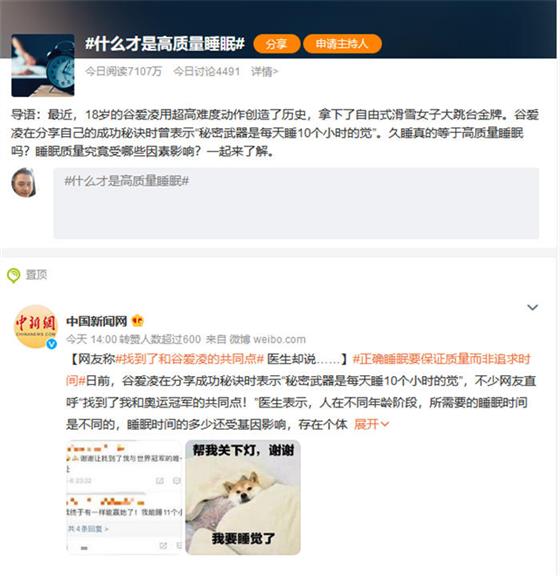Open the 中国新闻网 account avatar
Screen dimensions: 560x576
(x=36, y=326)
